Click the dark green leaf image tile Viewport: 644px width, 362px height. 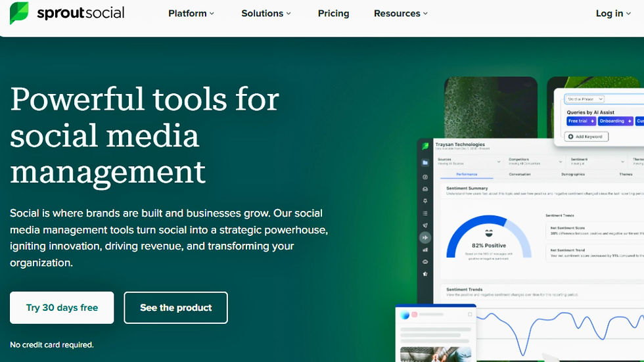491,106
